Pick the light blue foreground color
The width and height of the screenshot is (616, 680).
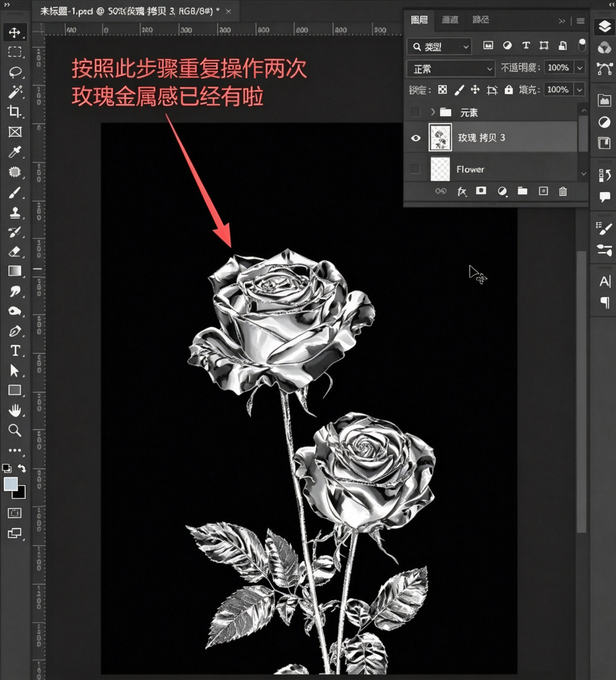click(x=10, y=484)
